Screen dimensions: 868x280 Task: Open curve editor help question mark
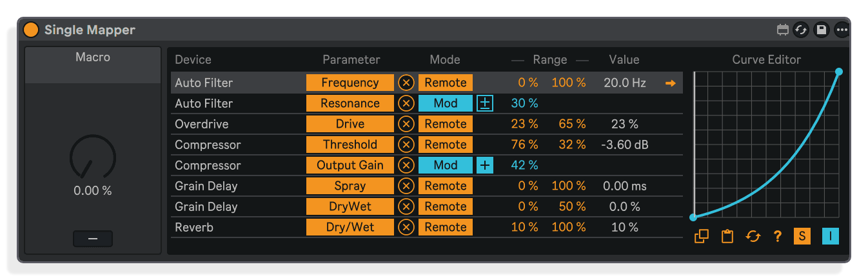[778, 236]
